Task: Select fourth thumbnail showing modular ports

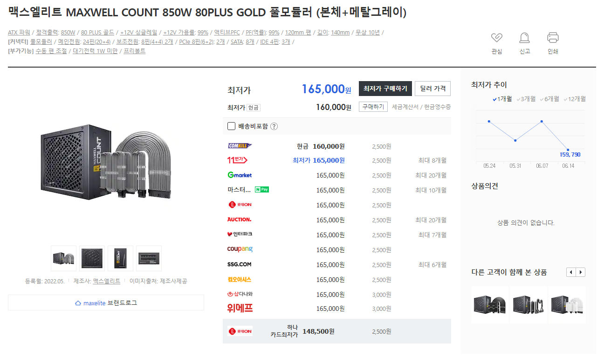Action: pyautogui.click(x=149, y=258)
